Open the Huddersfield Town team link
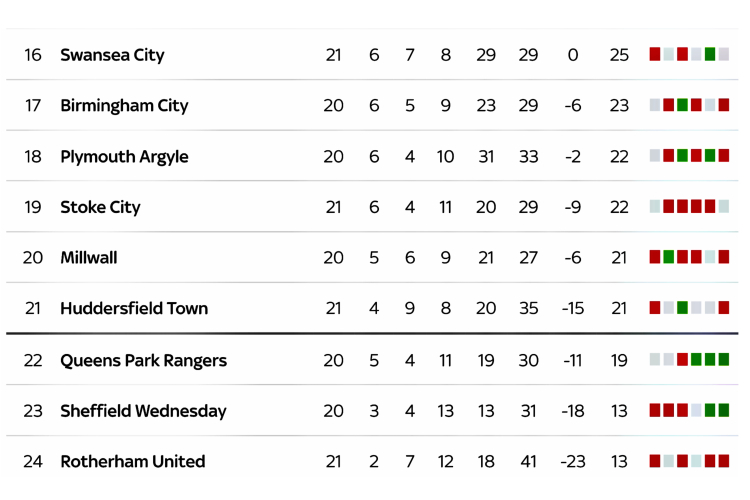 [134, 309]
